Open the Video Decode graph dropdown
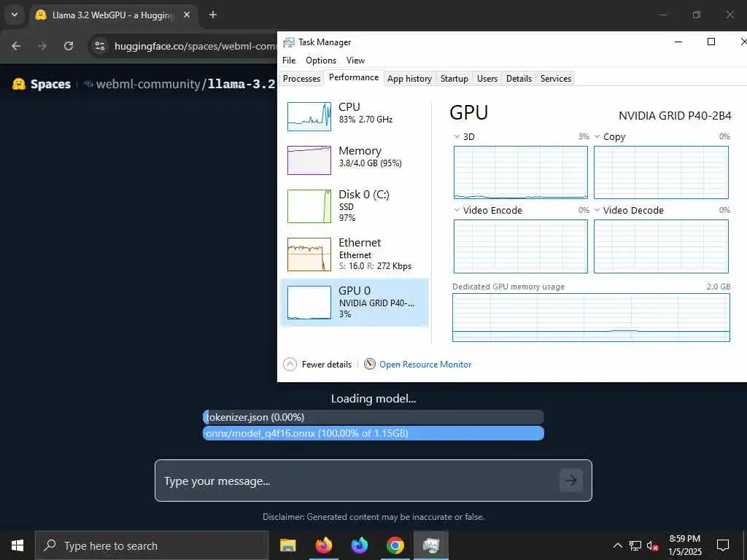Screen dimensions: 747x560 point(597,210)
